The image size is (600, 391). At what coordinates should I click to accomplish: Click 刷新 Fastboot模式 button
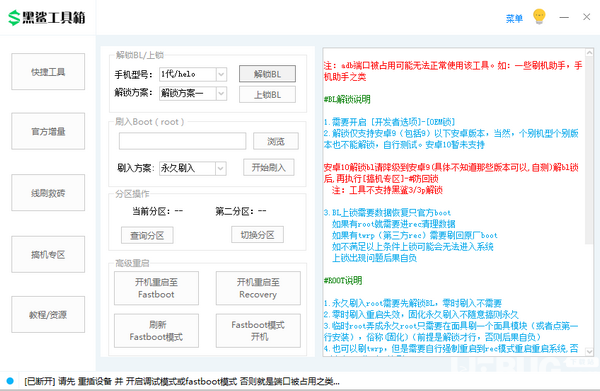pos(156,331)
